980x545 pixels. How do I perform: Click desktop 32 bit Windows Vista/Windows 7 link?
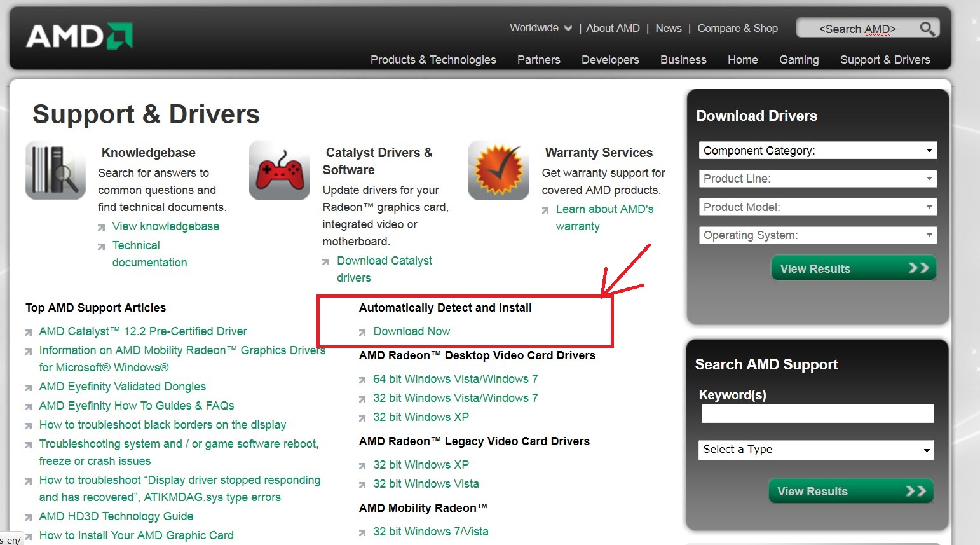pos(456,398)
